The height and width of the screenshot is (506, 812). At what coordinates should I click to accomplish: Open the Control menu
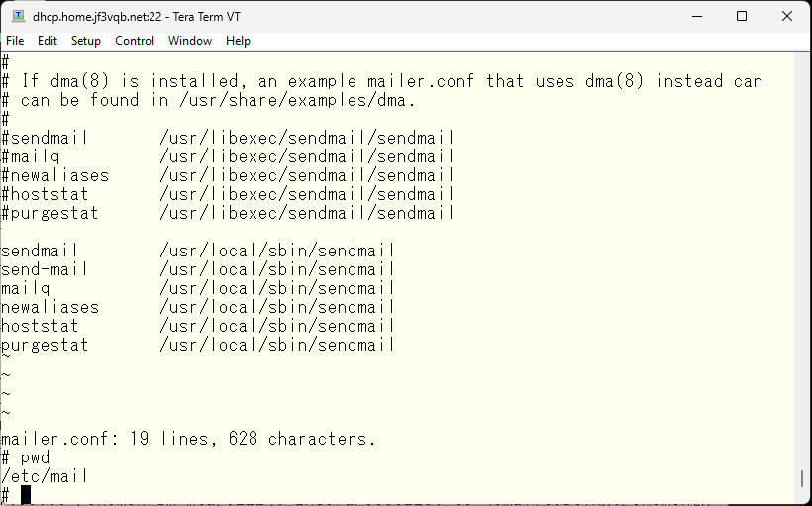pyautogui.click(x=135, y=41)
